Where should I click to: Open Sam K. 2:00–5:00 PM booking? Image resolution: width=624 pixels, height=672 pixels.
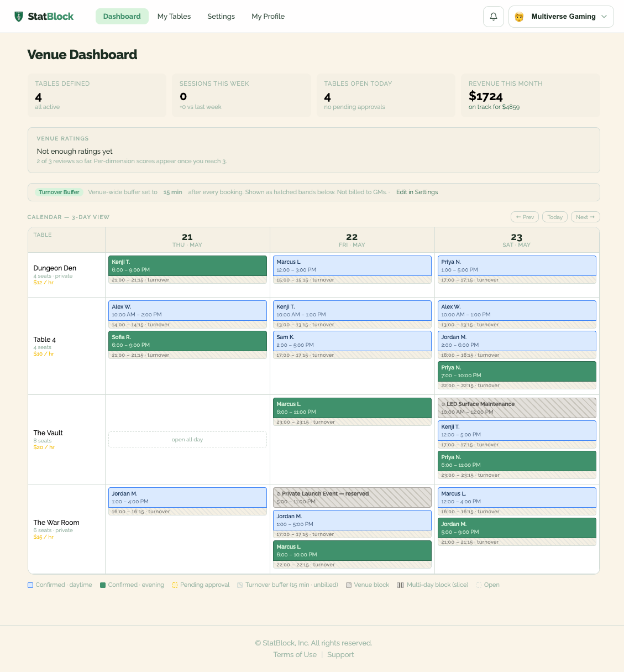point(352,341)
